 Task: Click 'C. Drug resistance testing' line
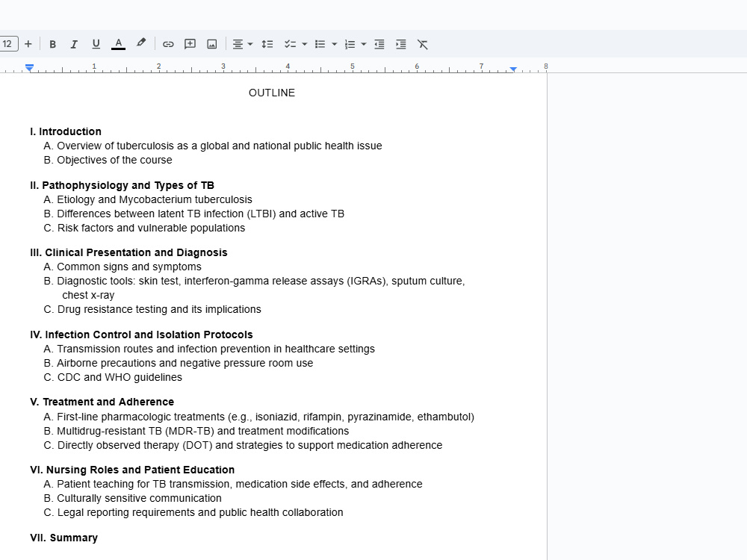tap(152, 310)
